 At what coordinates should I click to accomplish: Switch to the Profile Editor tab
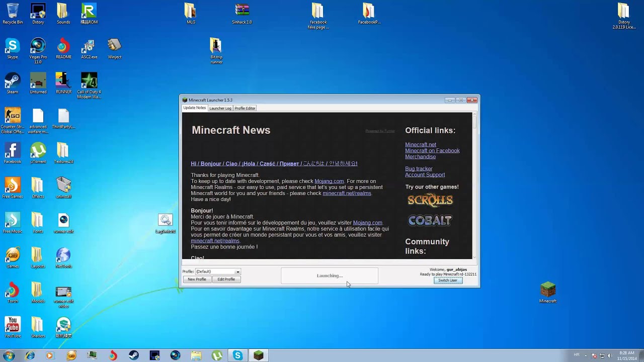(245, 108)
